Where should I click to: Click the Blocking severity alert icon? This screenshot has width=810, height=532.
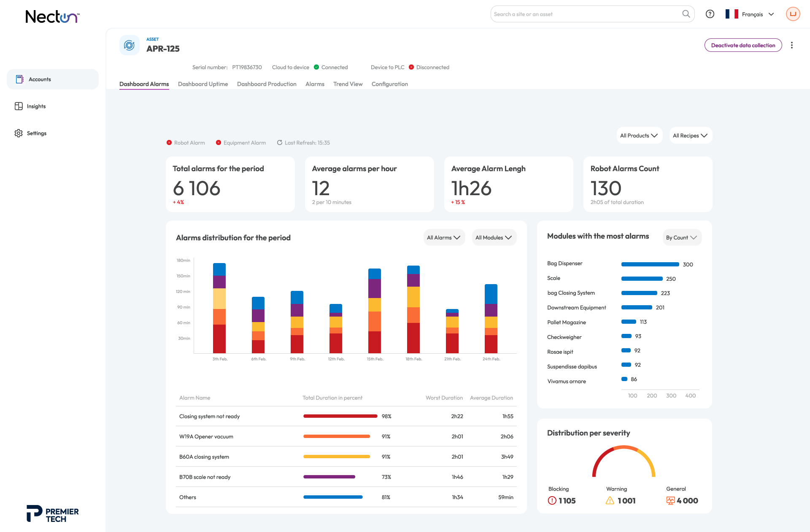[552, 500]
